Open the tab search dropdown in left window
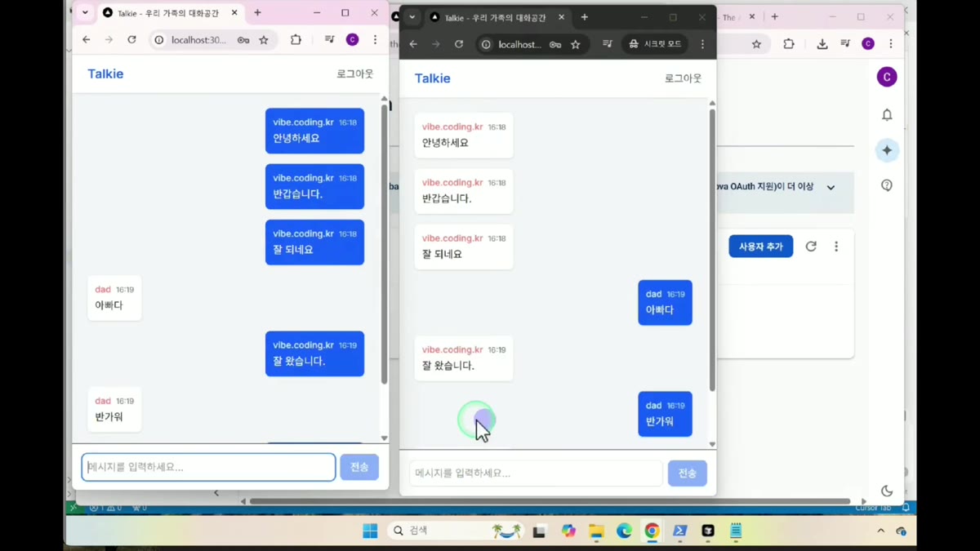Screen dimensions: 980x551 (85, 13)
